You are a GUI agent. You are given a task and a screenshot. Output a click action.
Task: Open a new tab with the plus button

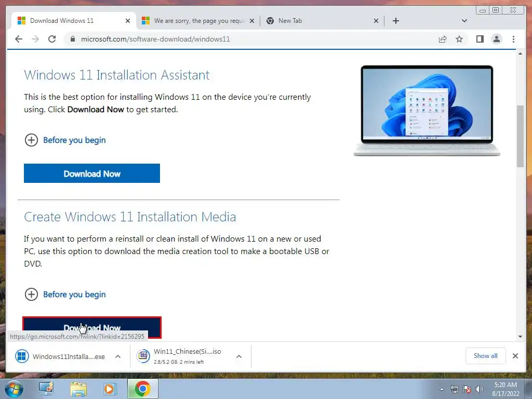395,21
